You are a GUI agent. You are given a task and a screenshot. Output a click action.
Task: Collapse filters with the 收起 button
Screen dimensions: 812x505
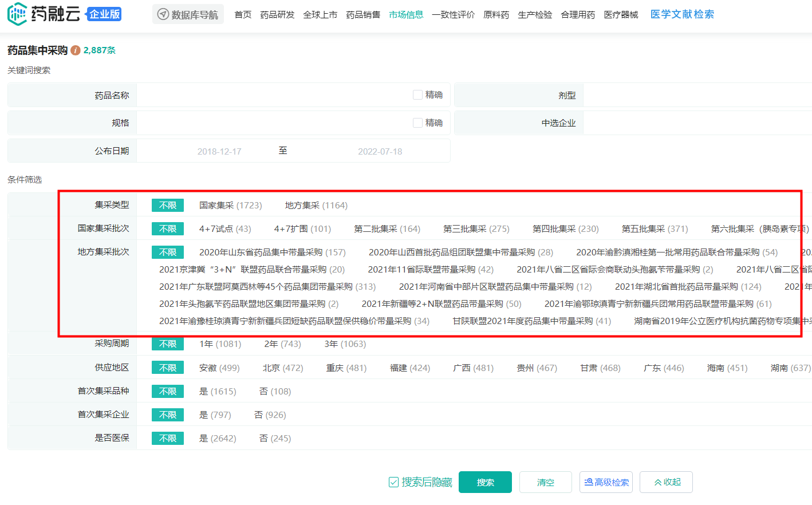point(666,482)
